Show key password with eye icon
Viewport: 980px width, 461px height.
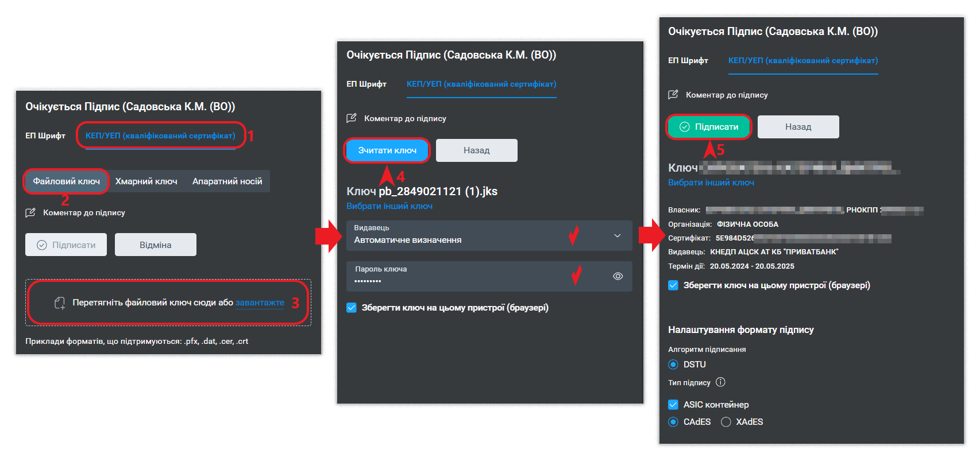[x=618, y=276]
